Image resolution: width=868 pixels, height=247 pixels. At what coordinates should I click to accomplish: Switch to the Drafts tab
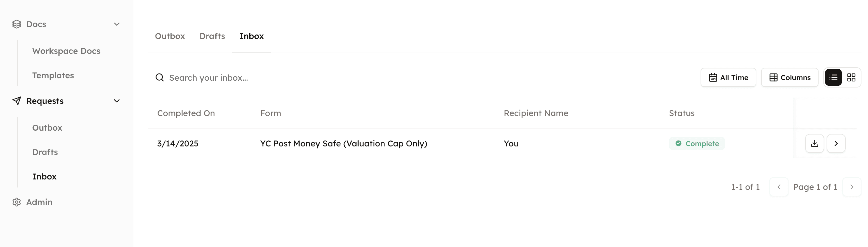(212, 36)
